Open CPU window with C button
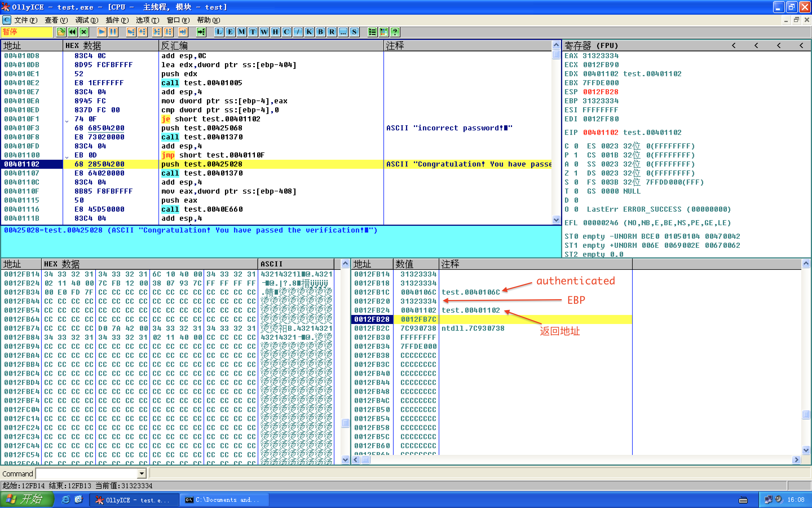The image size is (812, 508). 286,32
